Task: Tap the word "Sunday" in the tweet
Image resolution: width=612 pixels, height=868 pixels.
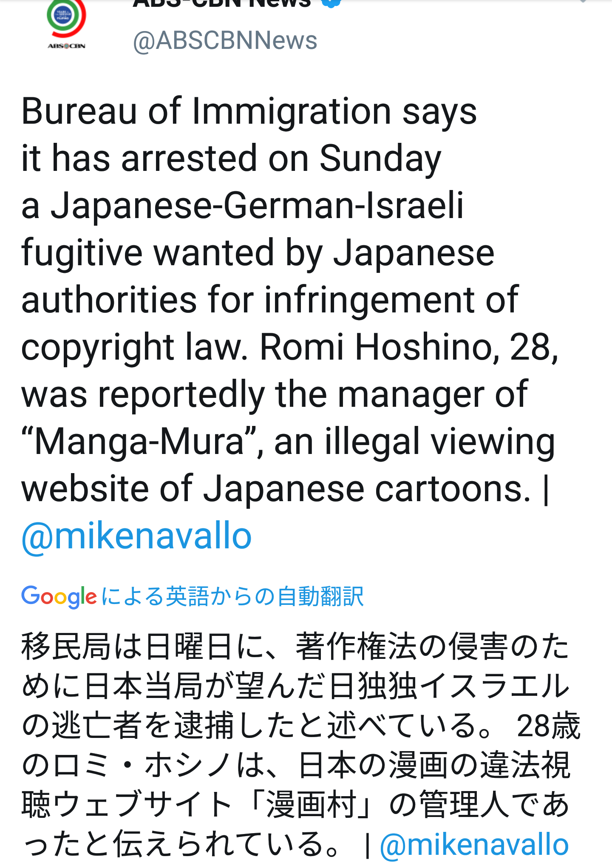Action: click(380, 159)
